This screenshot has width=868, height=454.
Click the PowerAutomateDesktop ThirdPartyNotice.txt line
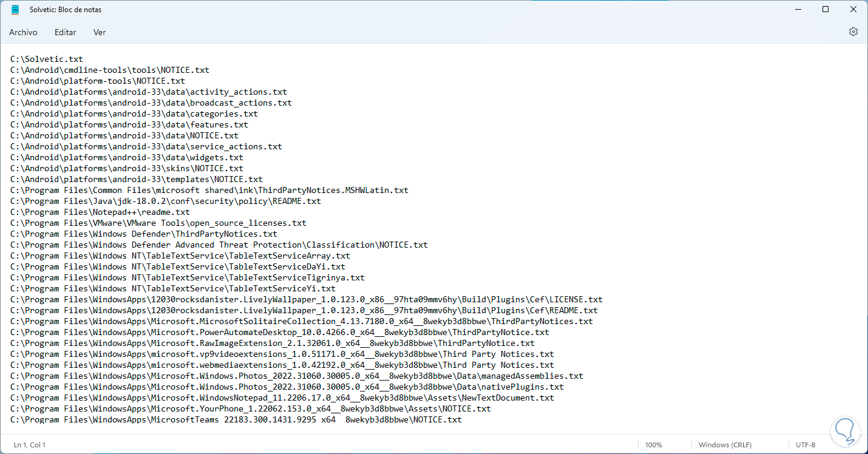[280, 333]
